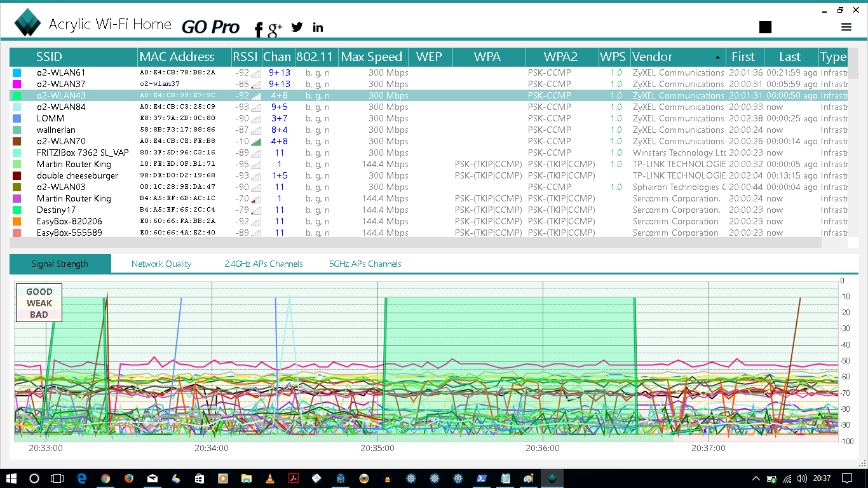Click the 9+13 channel of o2-WLAN61
The width and height of the screenshot is (868, 488).
[280, 72]
